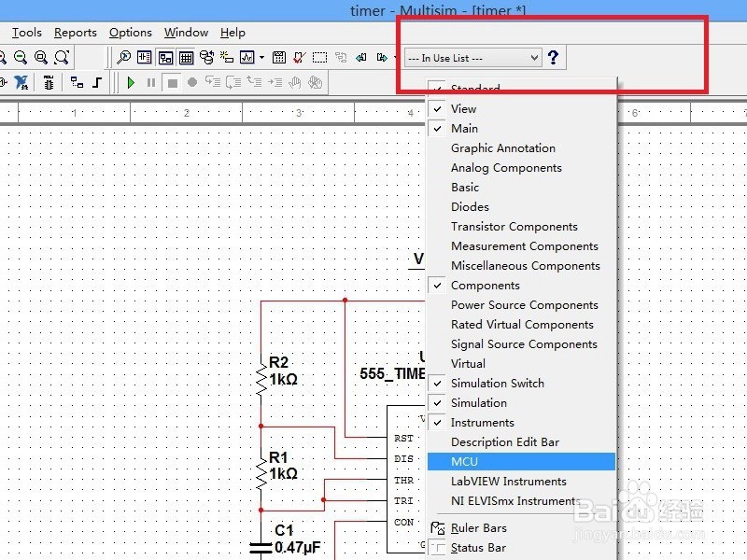Open the SPICE netlist viewer icon
Image resolution: width=747 pixels, height=560 pixels.
tap(144, 58)
